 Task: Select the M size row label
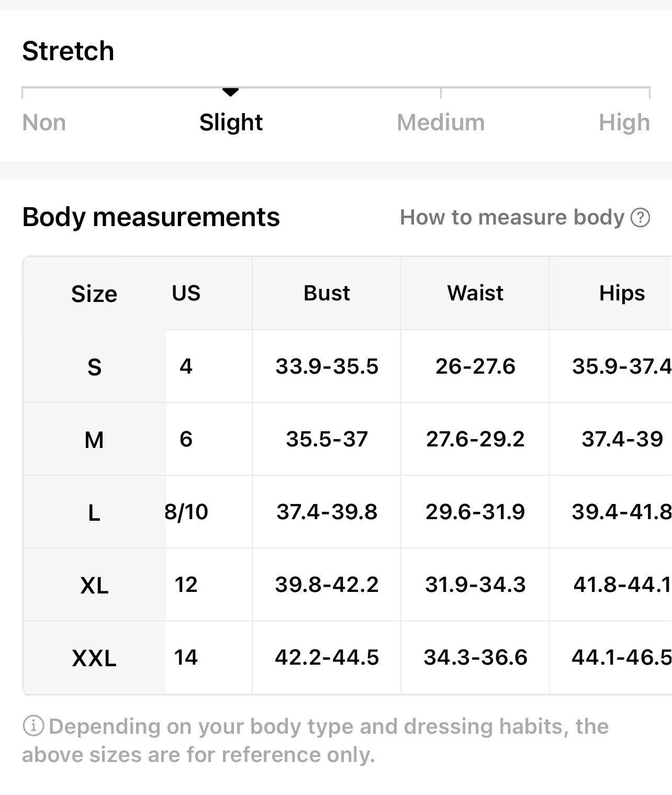(x=94, y=440)
